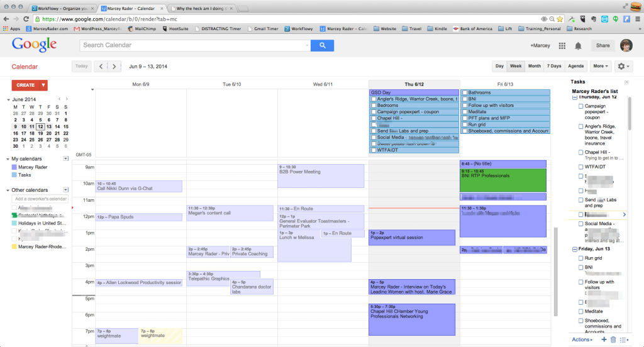The width and height of the screenshot is (644, 347).
Task: Open My calendars options dropdown
Action: coord(65,158)
